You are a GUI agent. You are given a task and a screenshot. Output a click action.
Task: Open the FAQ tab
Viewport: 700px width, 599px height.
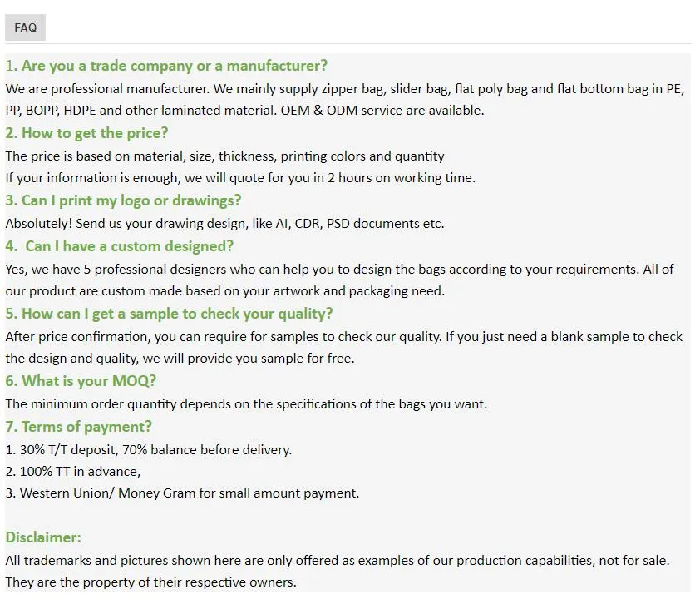pos(25,27)
